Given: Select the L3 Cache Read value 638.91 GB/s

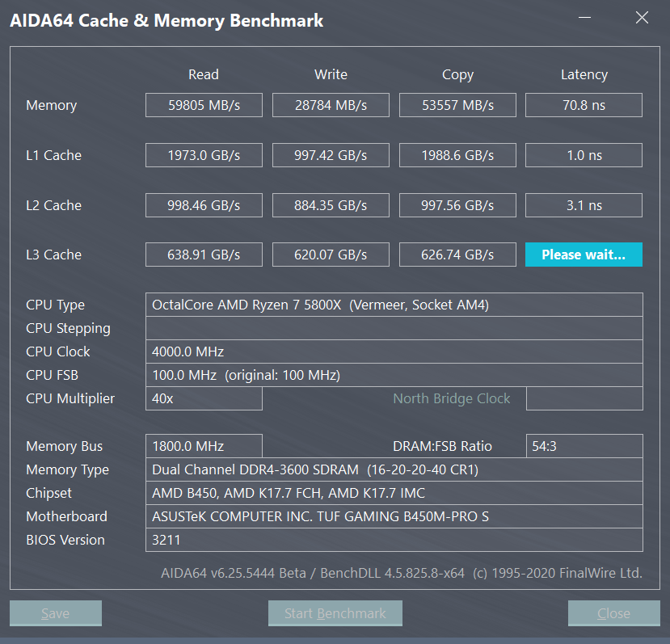Looking at the screenshot, I should (204, 255).
